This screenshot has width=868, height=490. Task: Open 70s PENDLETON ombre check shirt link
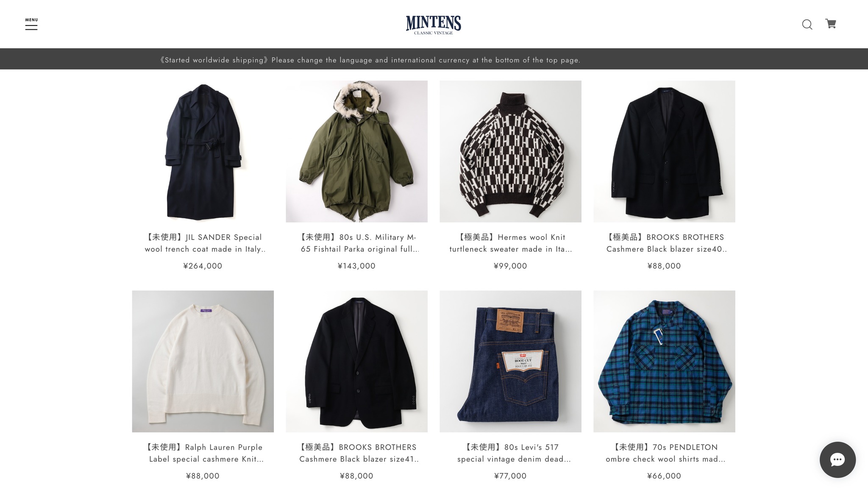coord(665,453)
